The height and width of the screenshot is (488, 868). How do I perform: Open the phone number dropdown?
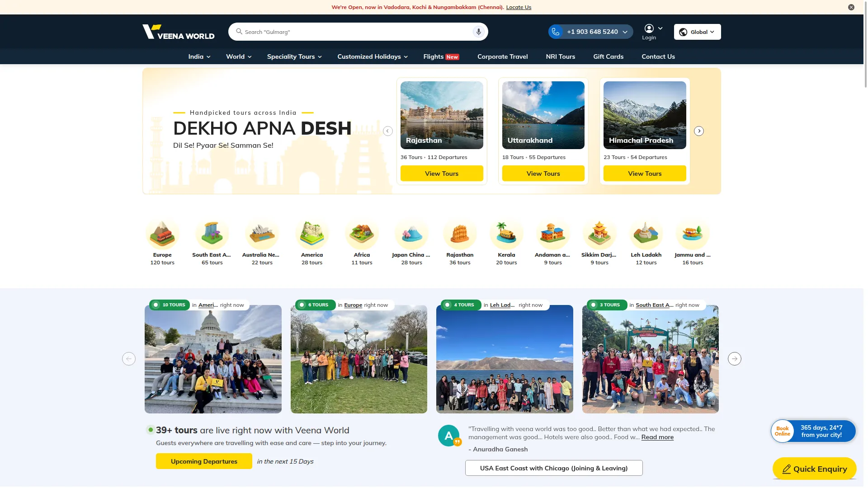[625, 32]
